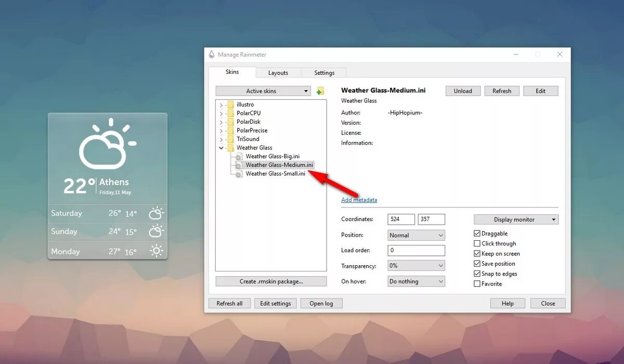Collapse the Weather Glass tree node

pyautogui.click(x=221, y=148)
